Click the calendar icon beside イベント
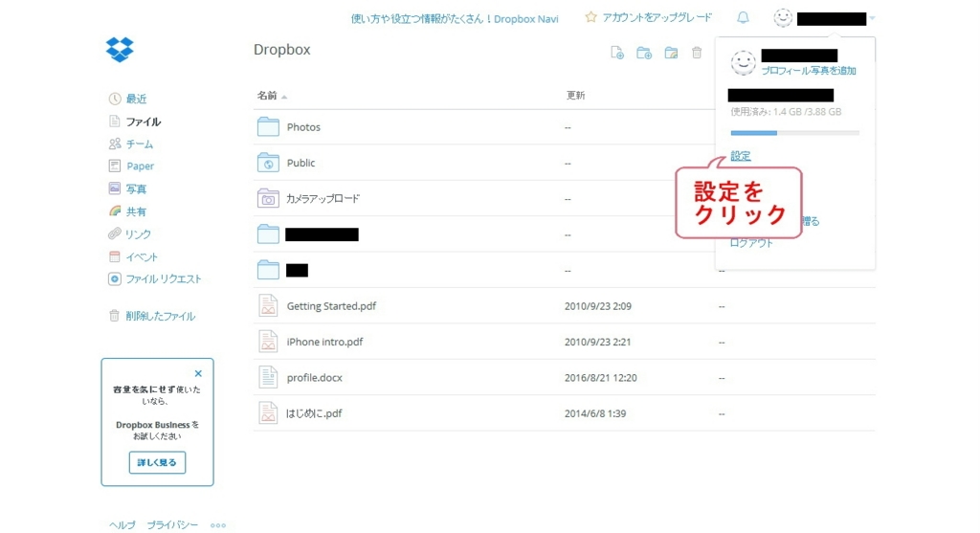Viewport: 980px width, 533px height. pos(115,256)
